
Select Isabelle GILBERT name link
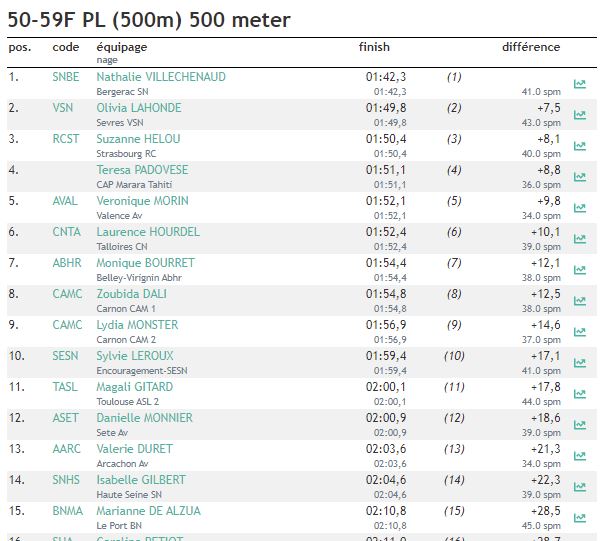(x=141, y=480)
